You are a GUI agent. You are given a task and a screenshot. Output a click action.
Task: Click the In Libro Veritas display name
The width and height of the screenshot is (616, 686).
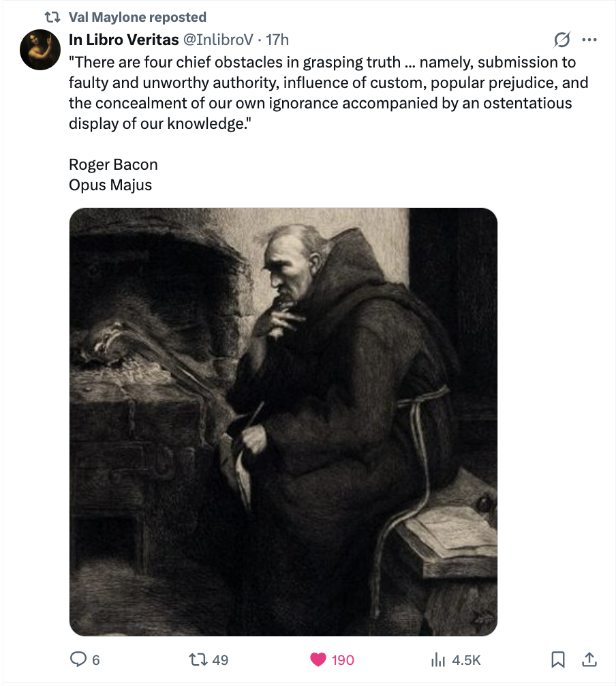click(x=123, y=40)
